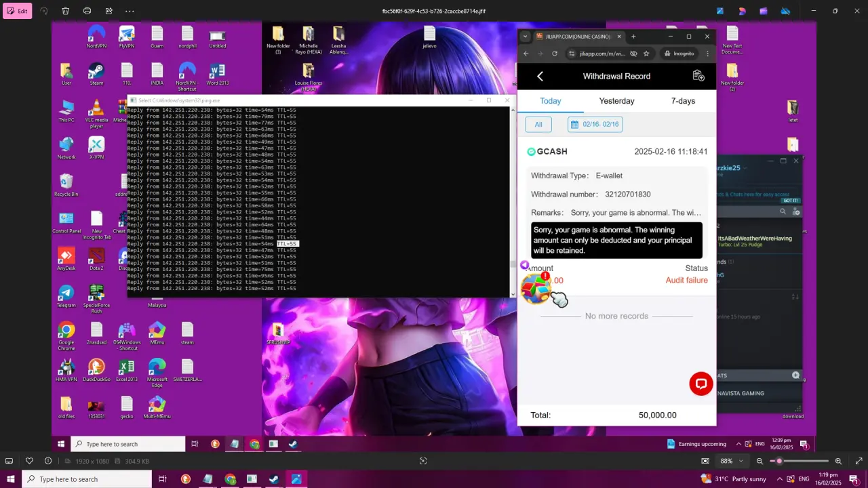
Task: Show file info for the photo
Action: tap(48, 461)
